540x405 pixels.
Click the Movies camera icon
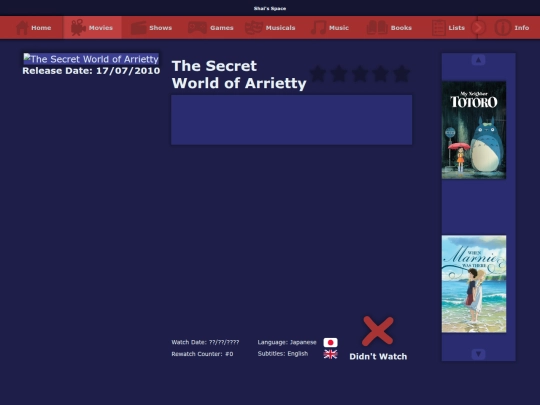click(x=78, y=28)
